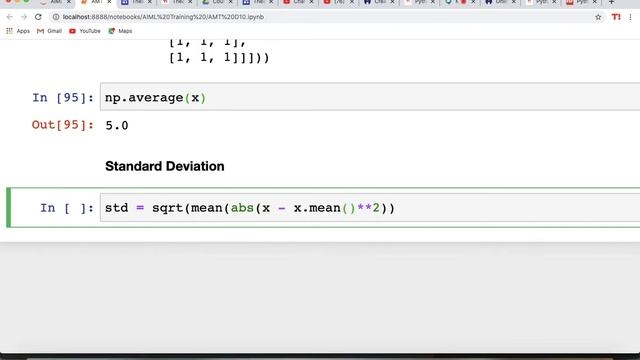
Task: Select the Standard Deviation heading cell
Action: (x=164, y=166)
